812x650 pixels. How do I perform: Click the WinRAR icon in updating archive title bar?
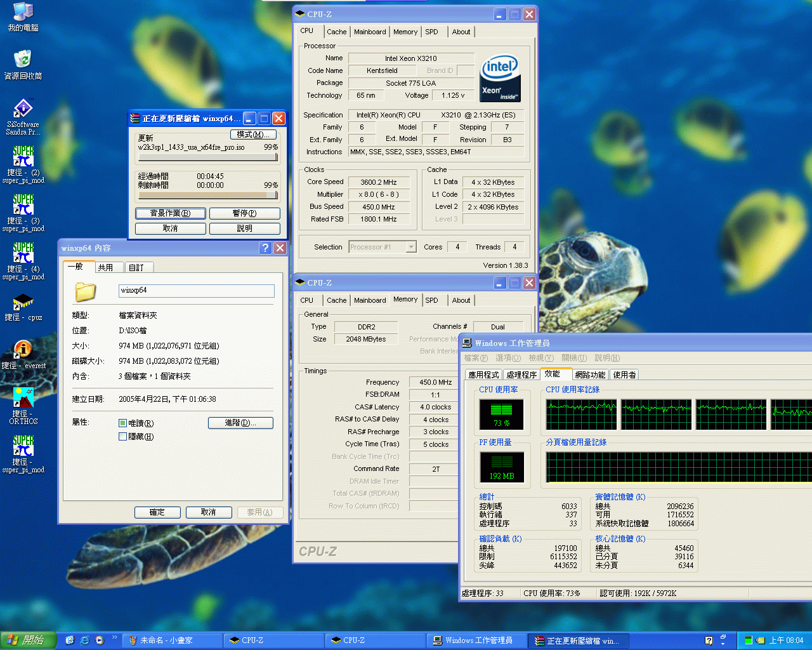pyautogui.click(x=134, y=118)
